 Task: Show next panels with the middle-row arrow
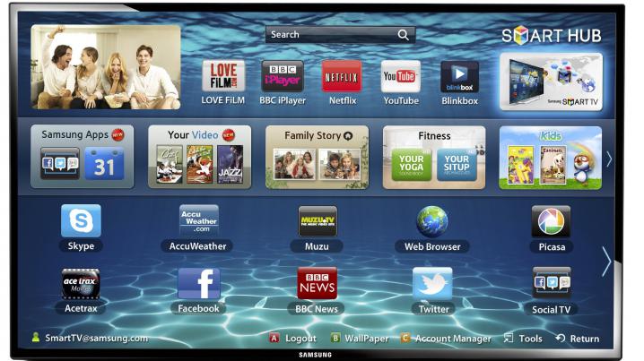click(609, 159)
